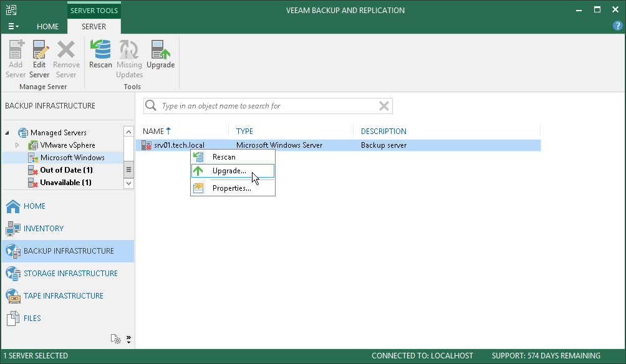Click the Files documents icon

click(x=12, y=318)
